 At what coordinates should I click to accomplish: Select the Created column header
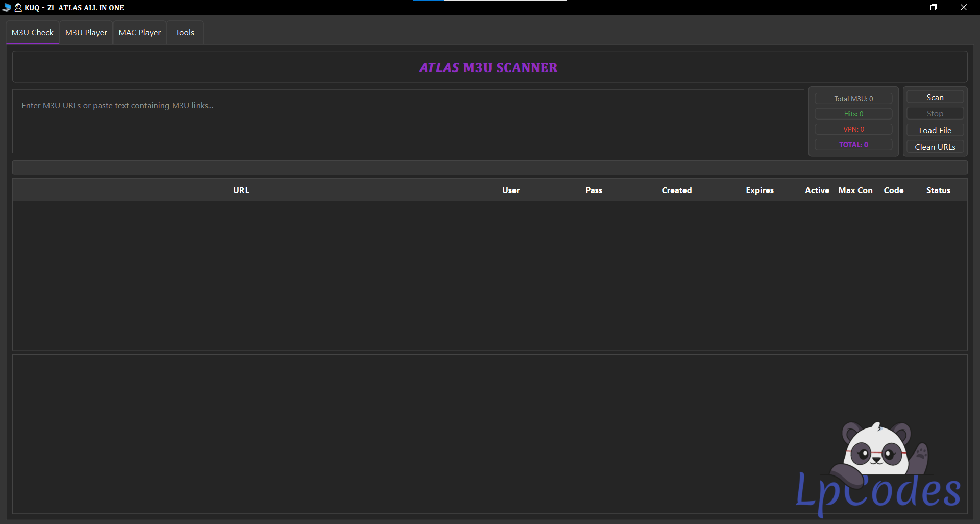[676, 190]
